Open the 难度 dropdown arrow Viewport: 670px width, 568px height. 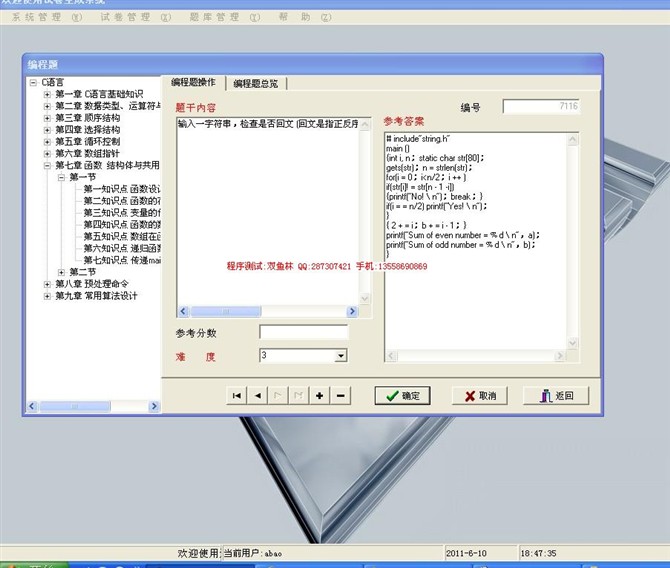tap(341, 356)
